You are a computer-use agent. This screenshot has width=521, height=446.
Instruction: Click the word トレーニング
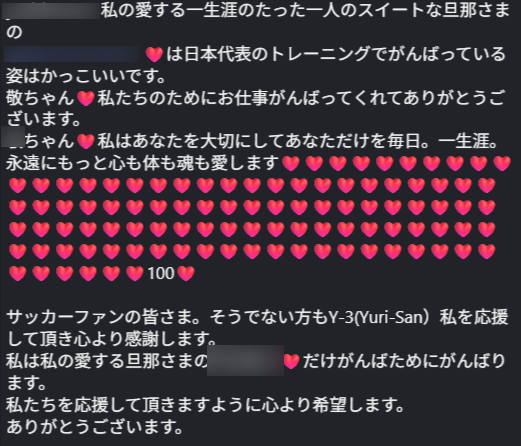[x=320, y=54]
